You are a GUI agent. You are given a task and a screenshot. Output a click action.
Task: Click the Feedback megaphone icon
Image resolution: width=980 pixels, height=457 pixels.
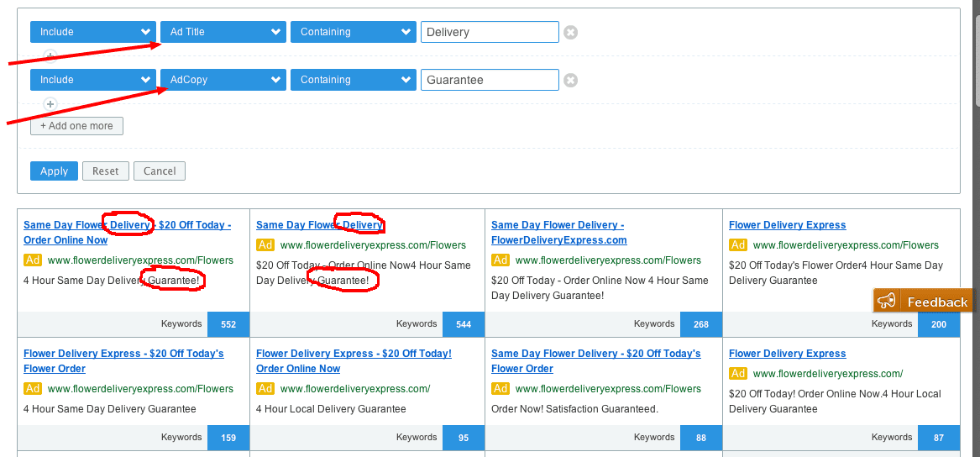click(887, 302)
